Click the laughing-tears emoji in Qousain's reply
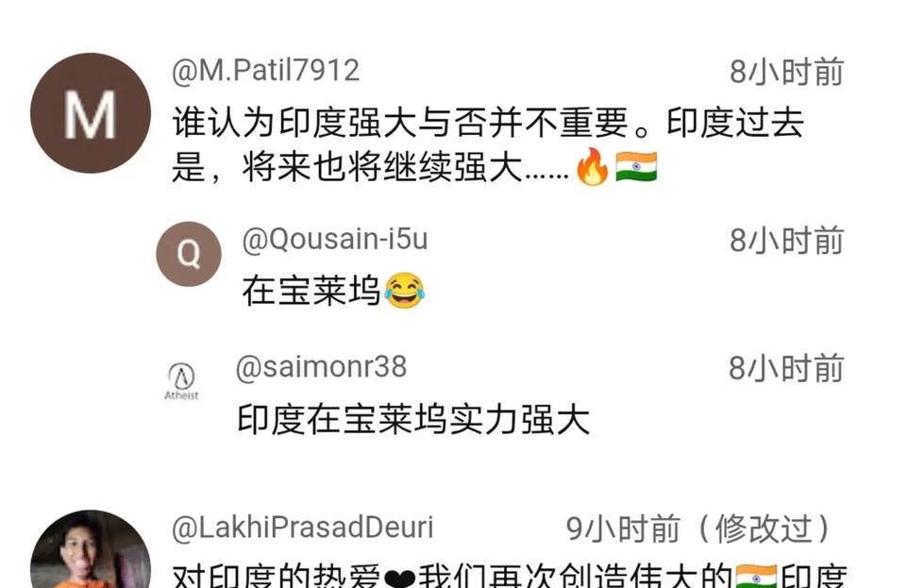 pyautogui.click(x=404, y=291)
